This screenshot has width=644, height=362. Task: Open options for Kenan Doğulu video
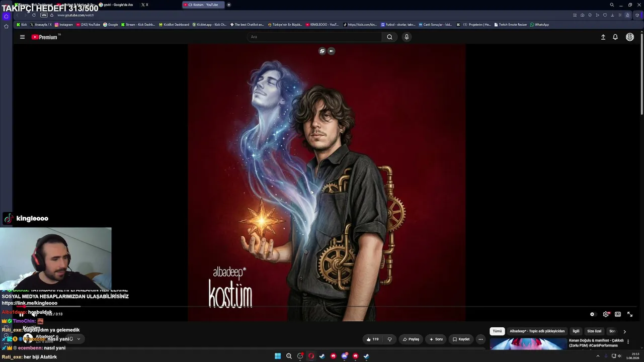[x=628, y=341]
